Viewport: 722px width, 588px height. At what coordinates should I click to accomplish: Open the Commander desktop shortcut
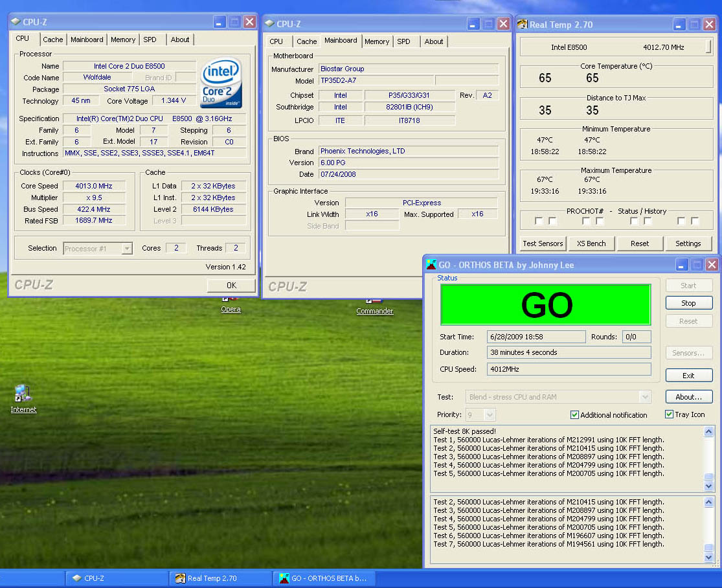374,310
